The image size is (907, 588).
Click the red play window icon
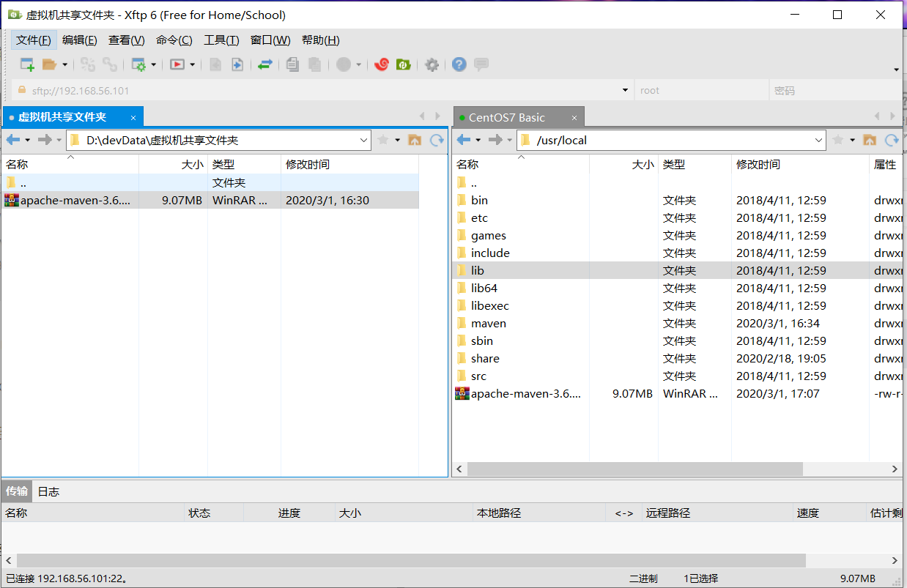(177, 64)
